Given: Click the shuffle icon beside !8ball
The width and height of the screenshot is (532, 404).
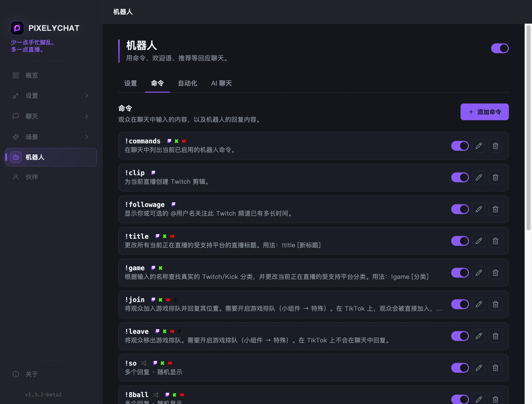Looking at the screenshot, I should point(156,395).
